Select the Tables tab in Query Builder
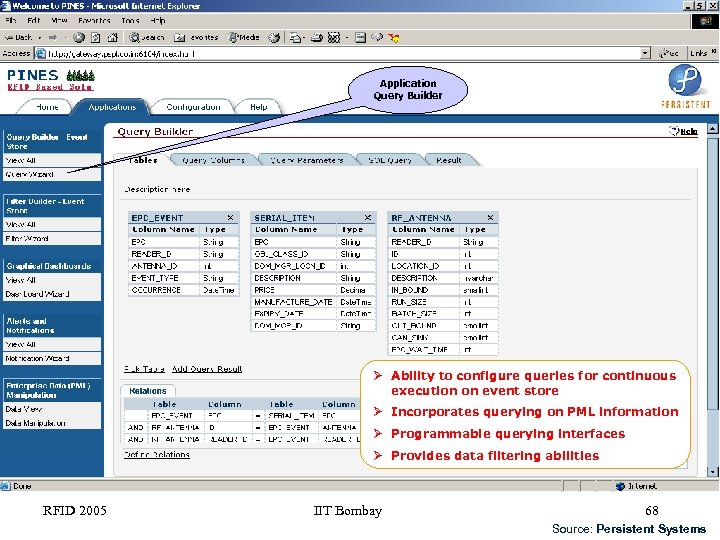 coord(143,160)
